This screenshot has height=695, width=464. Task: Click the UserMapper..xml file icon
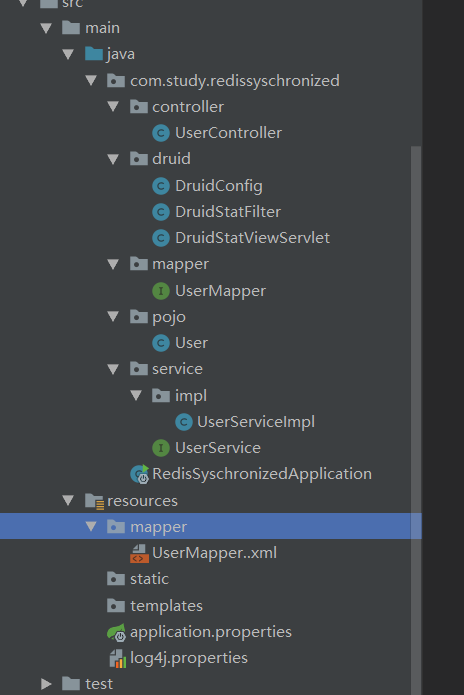click(x=139, y=553)
